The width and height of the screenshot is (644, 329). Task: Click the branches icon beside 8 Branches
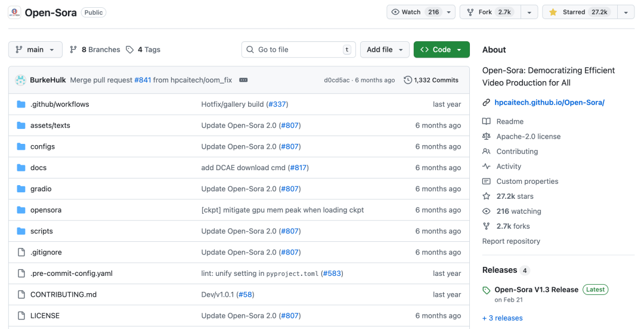(73, 50)
